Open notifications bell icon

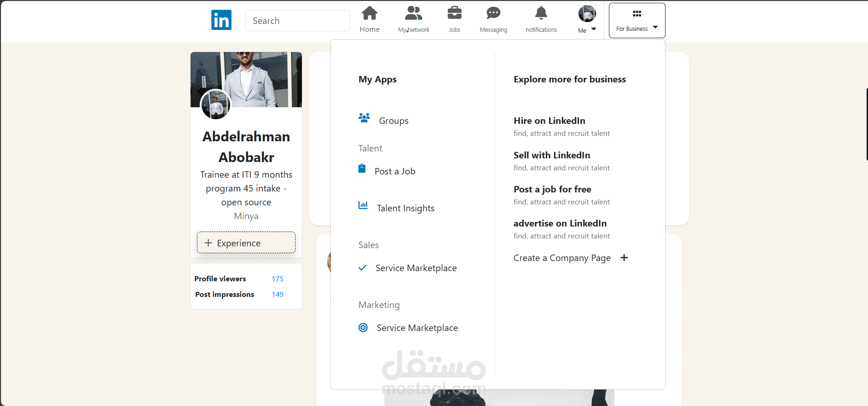click(541, 13)
